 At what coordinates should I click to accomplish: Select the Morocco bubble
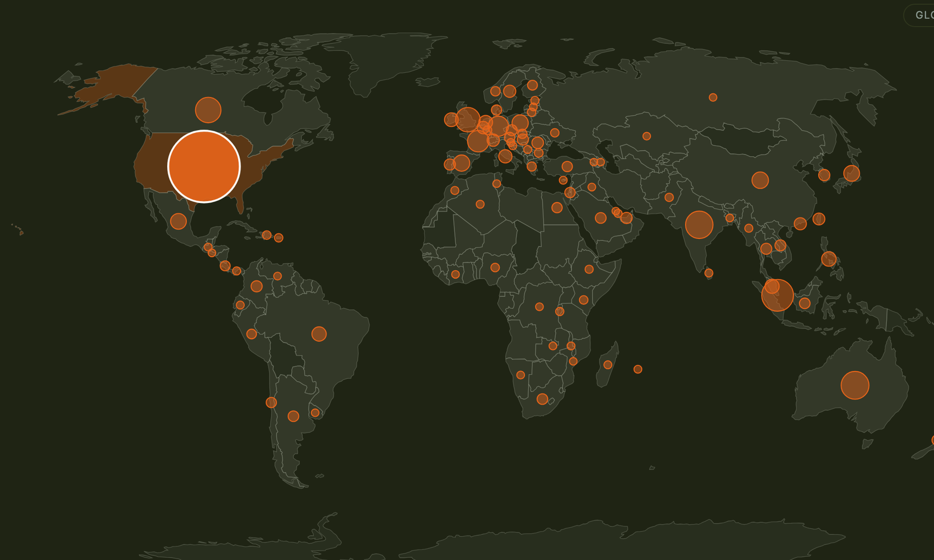coord(455,190)
